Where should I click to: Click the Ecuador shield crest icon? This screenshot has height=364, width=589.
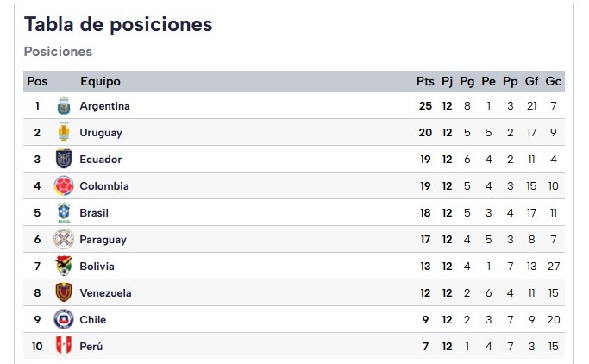click(64, 159)
